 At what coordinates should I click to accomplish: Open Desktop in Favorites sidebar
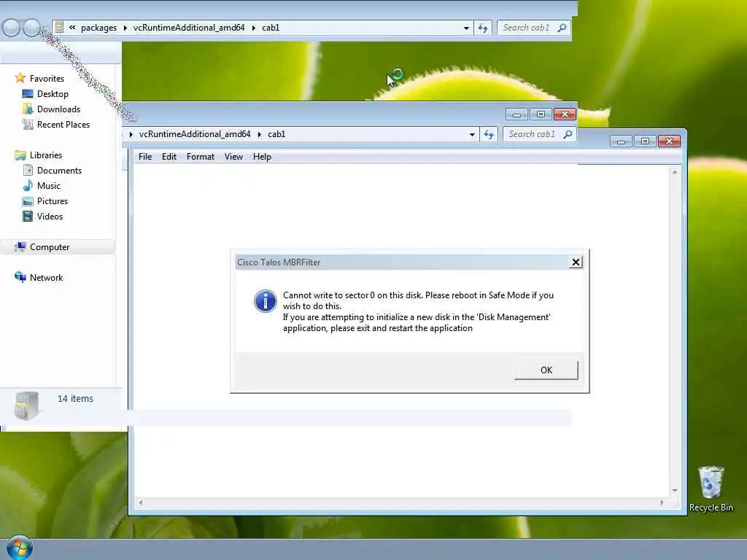[x=53, y=94]
